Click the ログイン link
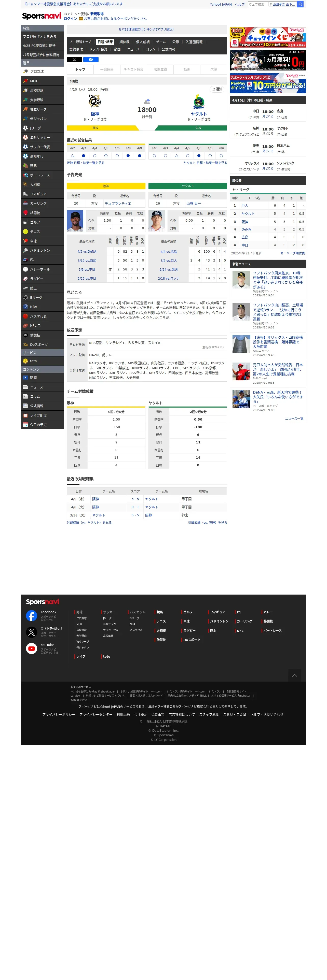Screen dimensions: 327x980 point(70,19)
